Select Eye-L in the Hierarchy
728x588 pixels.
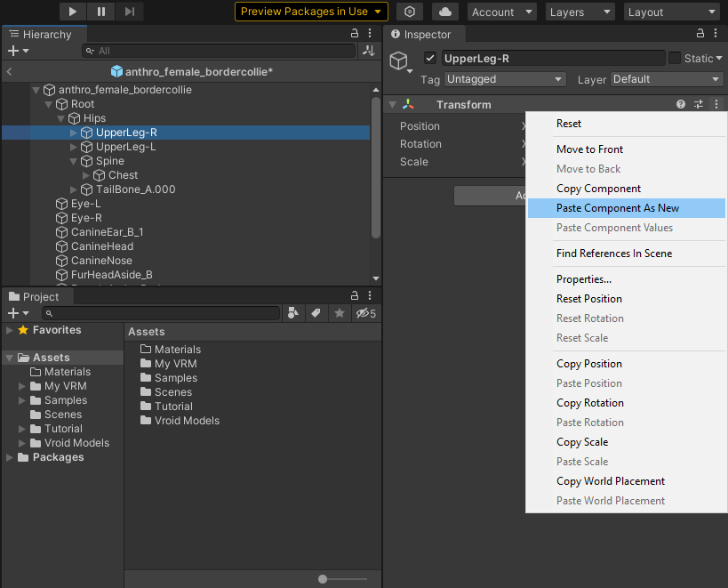pyautogui.click(x=85, y=204)
